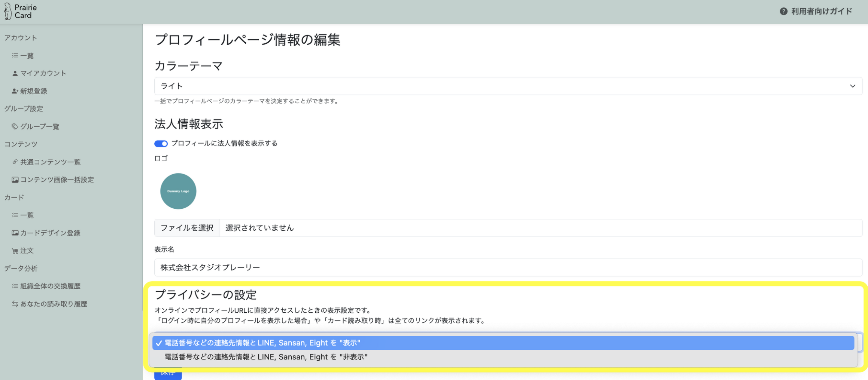Viewport: 868px width, 380px height.
Task: Click the partially hidden blue 保存 button
Action: (168, 373)
